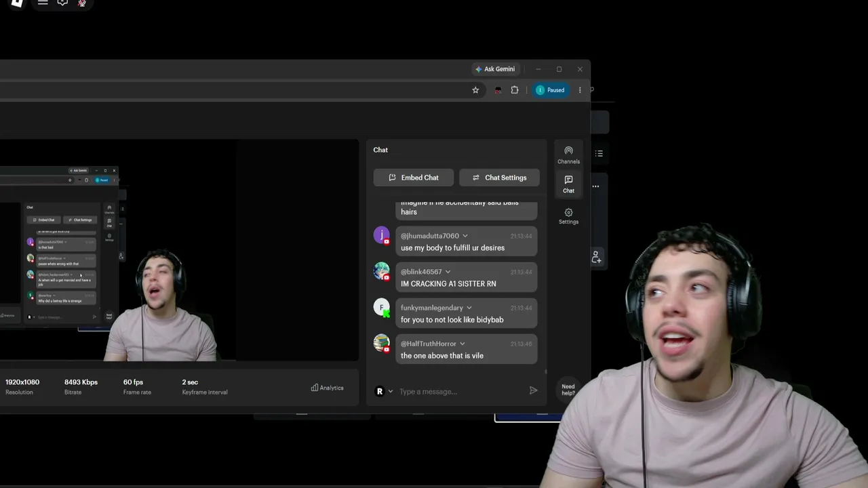Click the add-person icon in the background window

tap(596, 258)
